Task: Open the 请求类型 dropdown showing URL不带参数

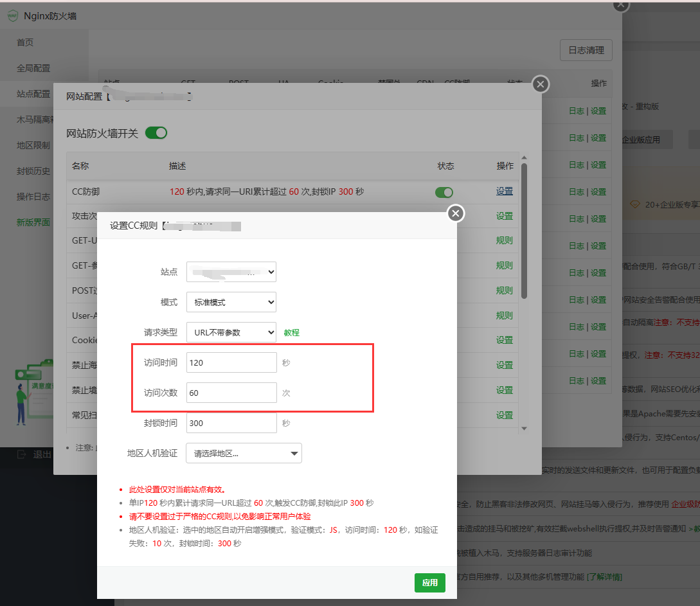Action: tap(231, 332)
